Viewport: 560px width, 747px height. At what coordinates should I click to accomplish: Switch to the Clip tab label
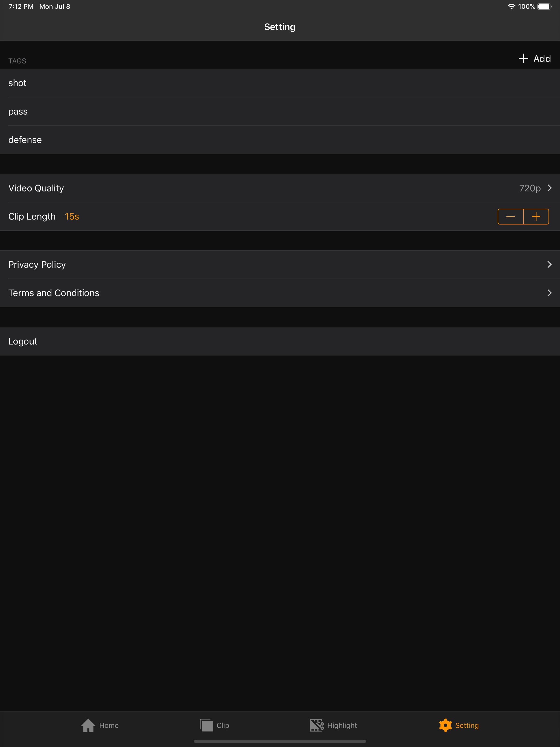point(223,725)
